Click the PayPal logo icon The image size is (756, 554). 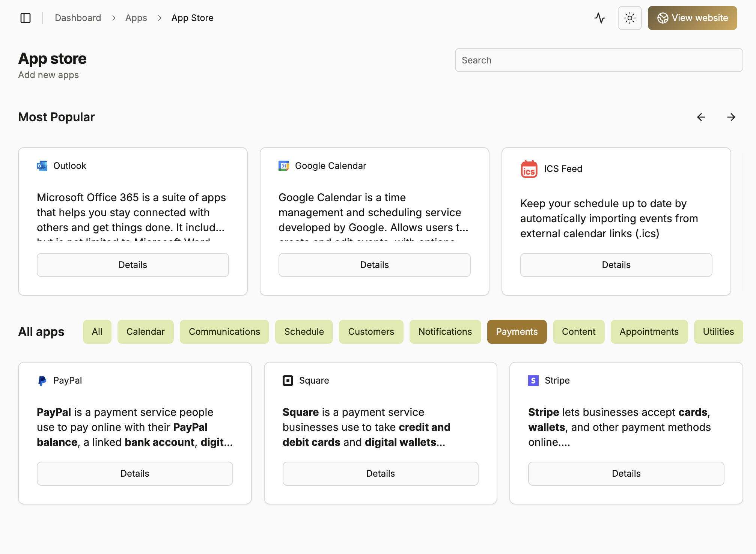(x=42, y=381)
